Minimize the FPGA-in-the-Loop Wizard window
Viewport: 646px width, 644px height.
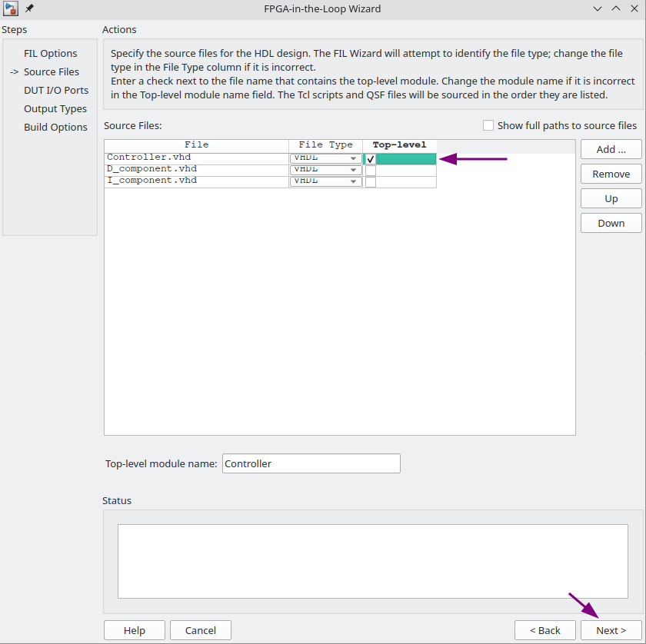(x=598, y=8)
